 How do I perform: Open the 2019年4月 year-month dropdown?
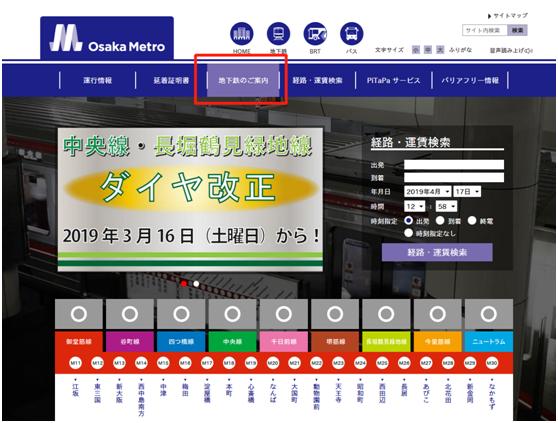pos(427,192)
